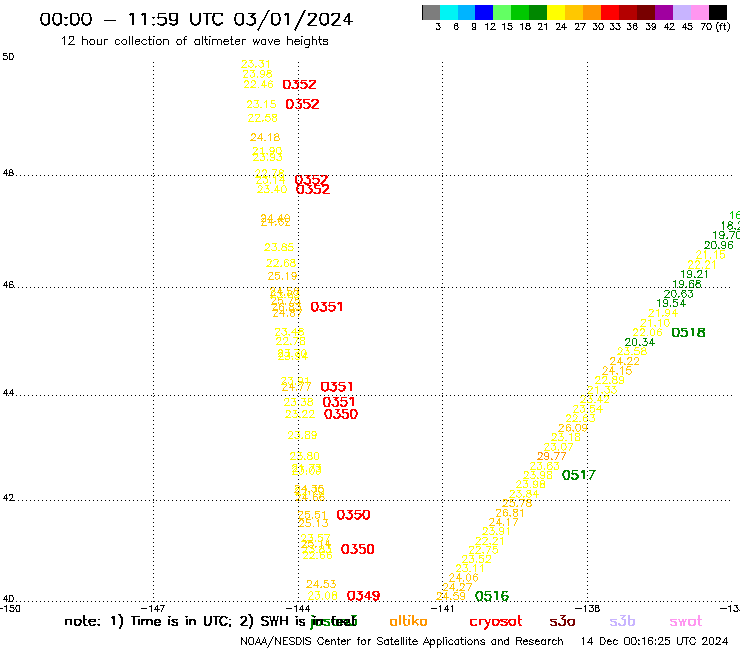Click the 26.09 wave height value

pos(572,428)
